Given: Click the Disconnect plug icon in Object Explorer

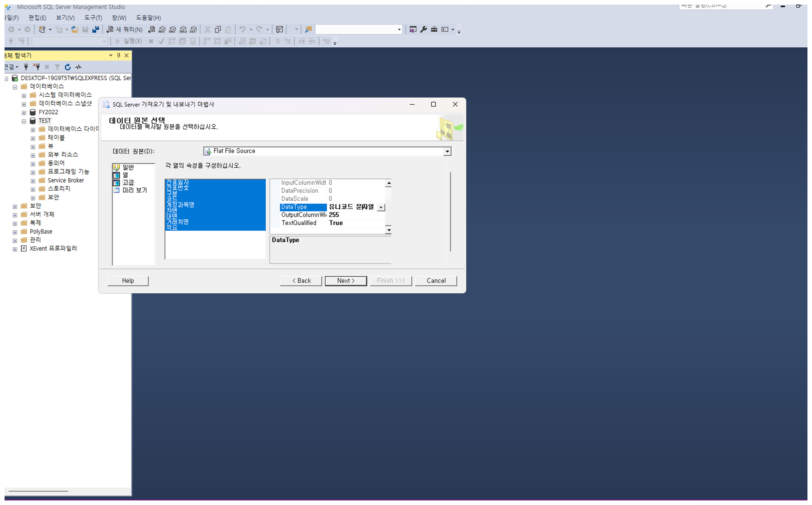Looking at the screenshot, I should [x=36, y=67].
